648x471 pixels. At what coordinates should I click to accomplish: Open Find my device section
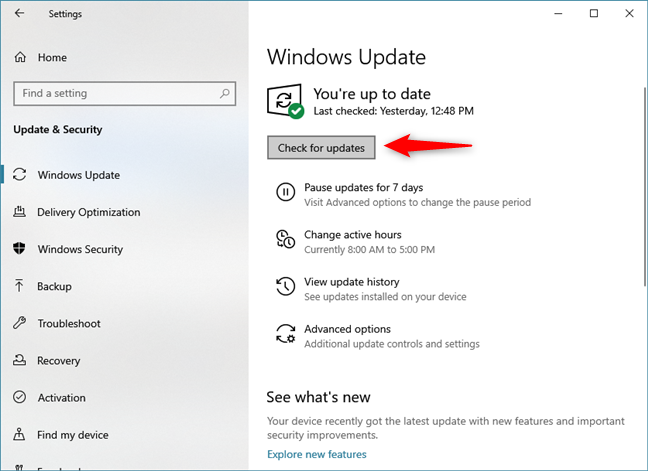pyautogui.click(x=73, y=435)
